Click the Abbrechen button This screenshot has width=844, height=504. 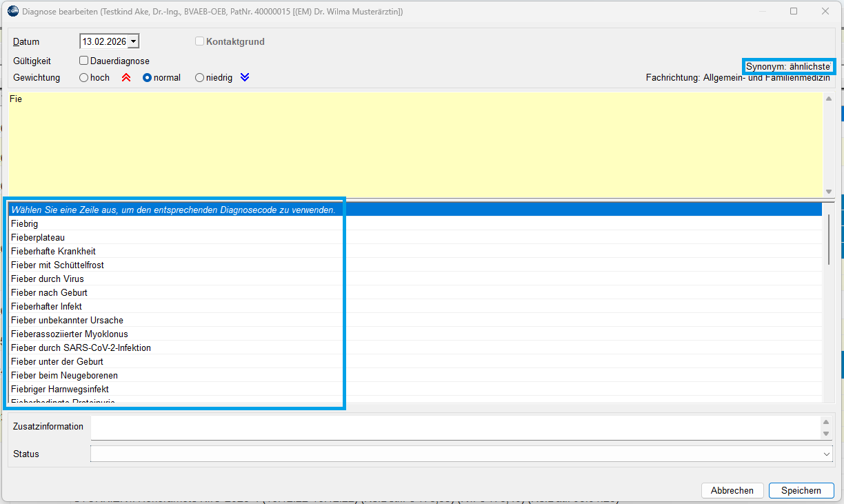click(732, 491)
